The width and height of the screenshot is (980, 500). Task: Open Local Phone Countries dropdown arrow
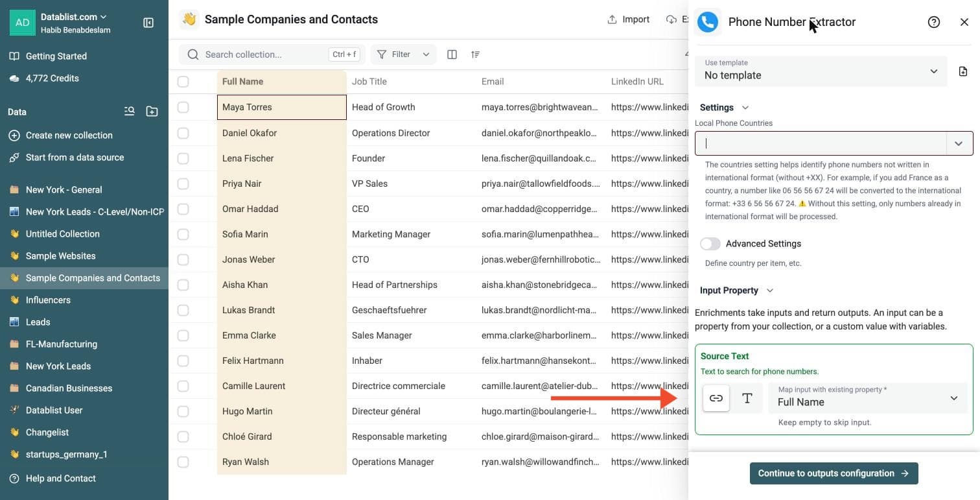pos(959,143)
